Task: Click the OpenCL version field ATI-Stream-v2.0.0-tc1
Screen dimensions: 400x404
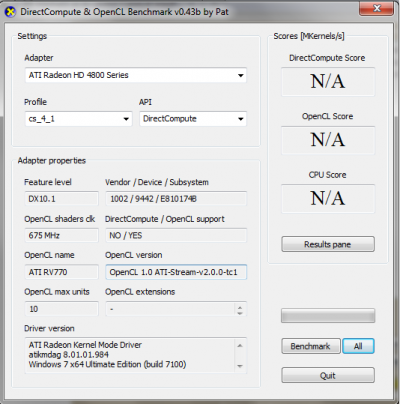Action: point(176,272)
